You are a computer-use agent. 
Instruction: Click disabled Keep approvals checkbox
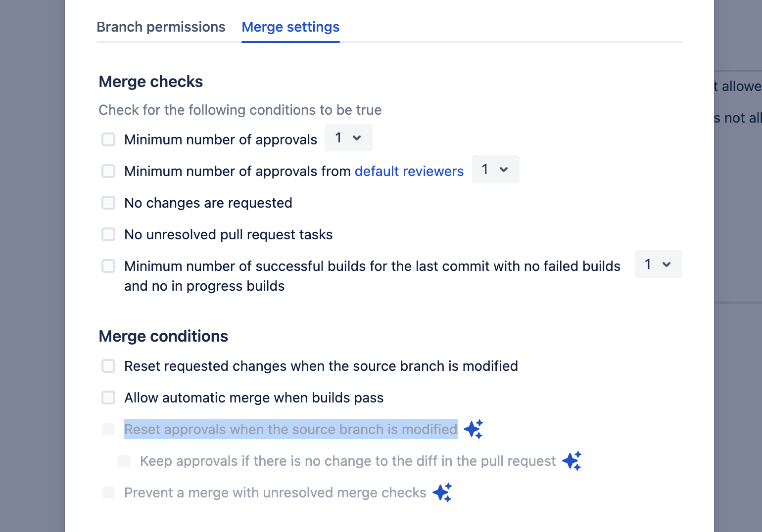click(124, 461)
